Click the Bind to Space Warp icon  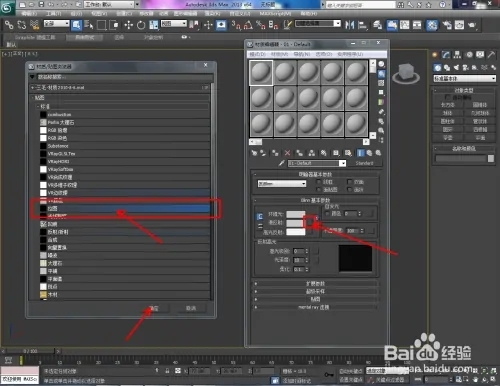tap(34, 25)
